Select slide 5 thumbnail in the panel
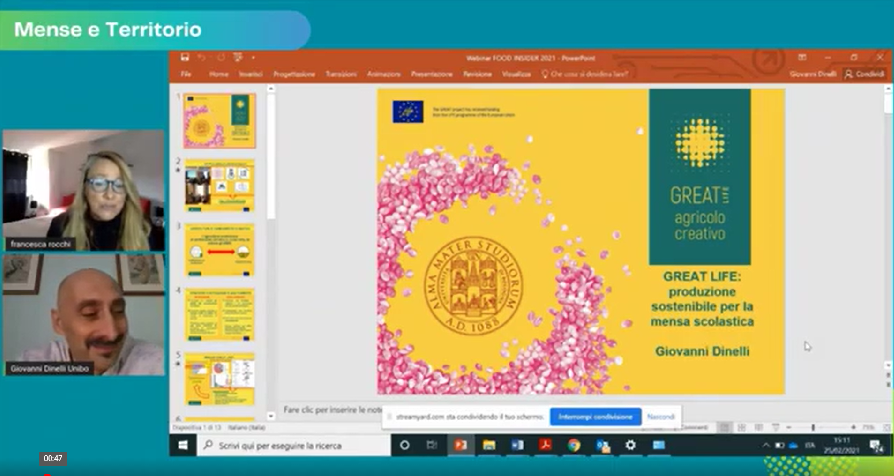The image size is (894, 476). point(220,379)
